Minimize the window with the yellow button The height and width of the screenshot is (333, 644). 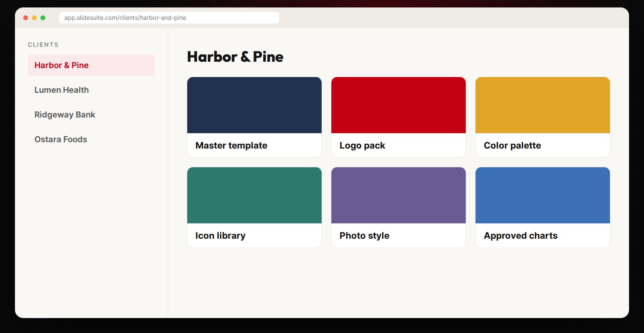[x=34, y=18]
